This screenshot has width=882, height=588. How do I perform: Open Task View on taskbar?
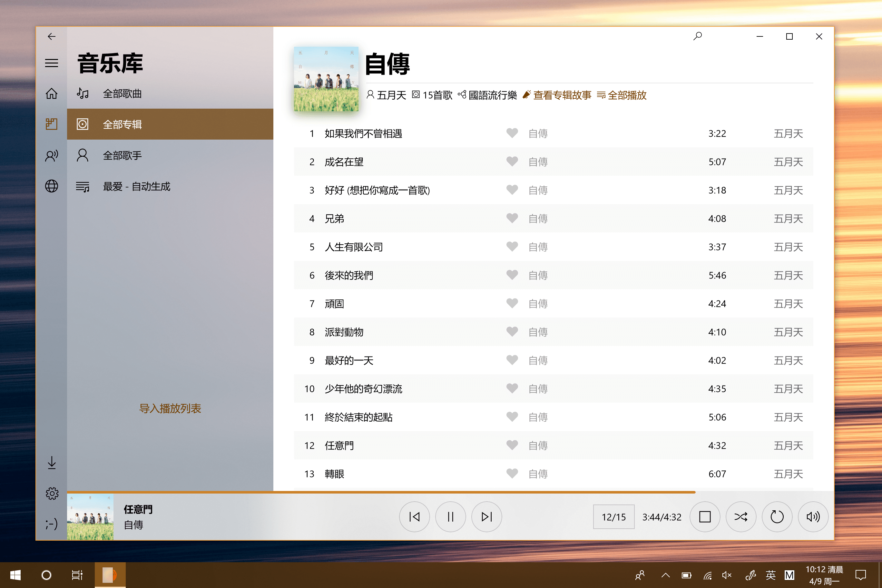(77, 575)
